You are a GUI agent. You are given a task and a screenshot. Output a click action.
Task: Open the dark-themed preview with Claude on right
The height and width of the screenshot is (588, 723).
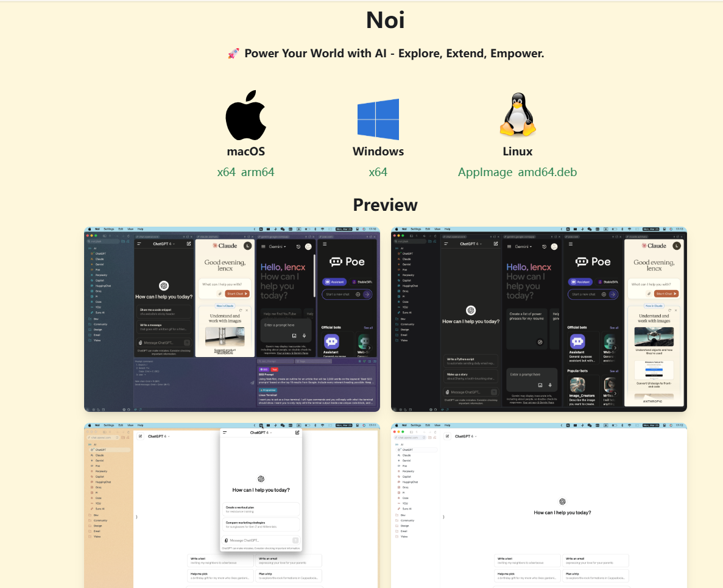point(539,319)
